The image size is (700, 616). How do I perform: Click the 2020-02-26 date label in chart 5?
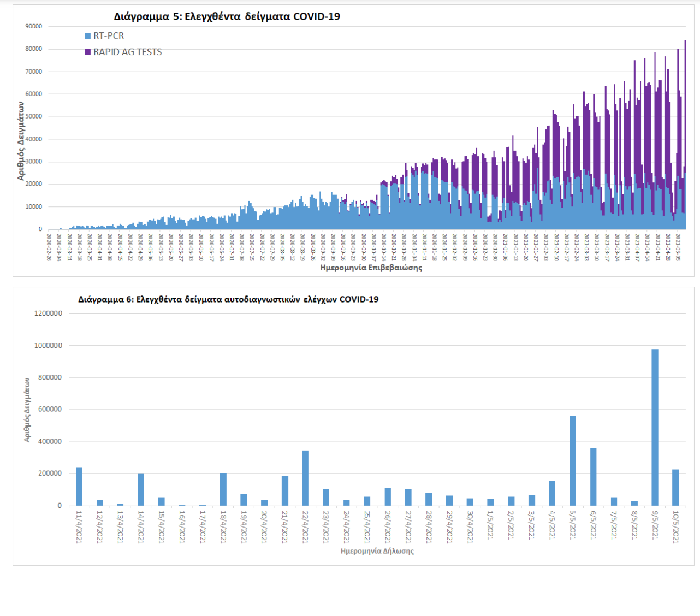(x=49, y=247)
